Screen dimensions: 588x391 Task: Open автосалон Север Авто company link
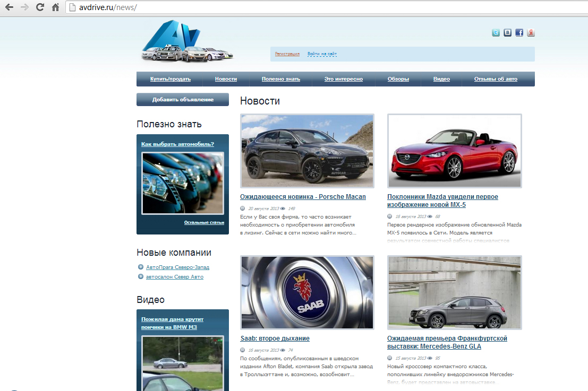[175, 277]
